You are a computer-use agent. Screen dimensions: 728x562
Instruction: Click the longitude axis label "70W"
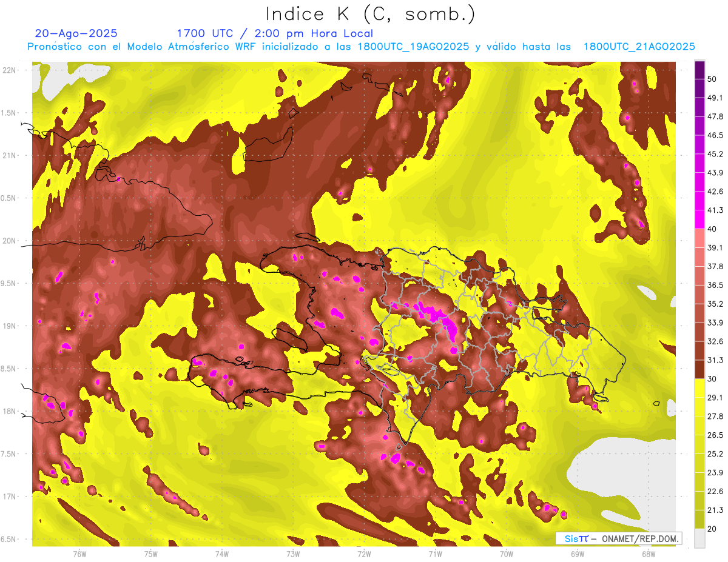point(507,554)
